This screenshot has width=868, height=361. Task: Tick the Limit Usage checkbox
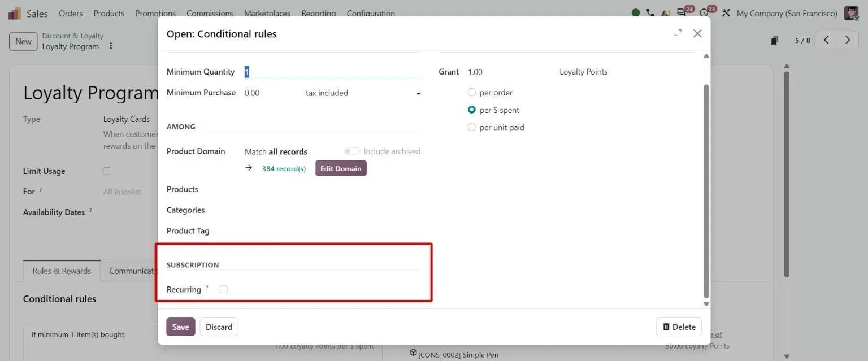[107, 171]
